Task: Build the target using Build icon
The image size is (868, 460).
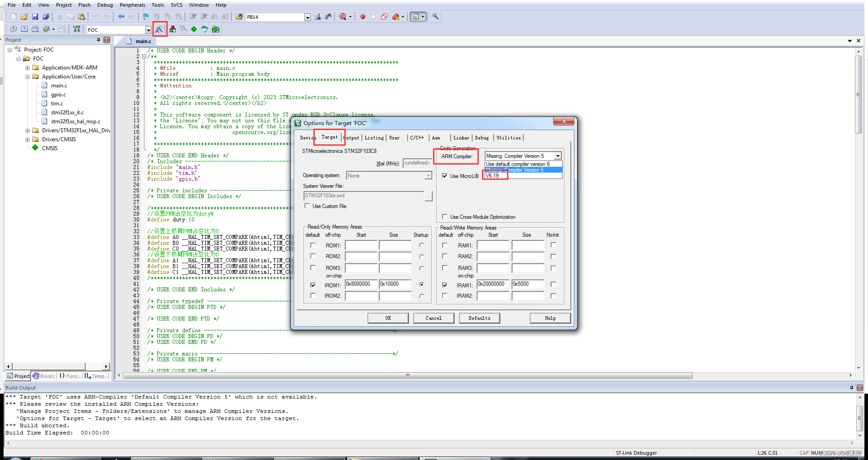Action: pos(24,29)
